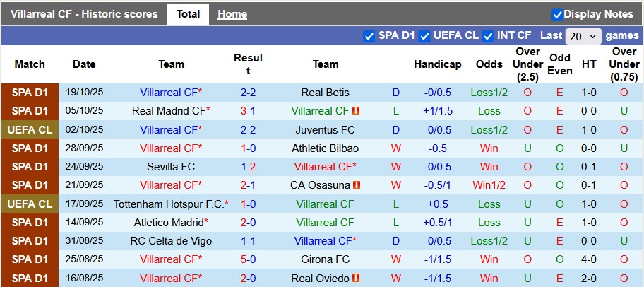Open the Last 20 games dropdown
The image size is (644, 287).
(583, 36)
